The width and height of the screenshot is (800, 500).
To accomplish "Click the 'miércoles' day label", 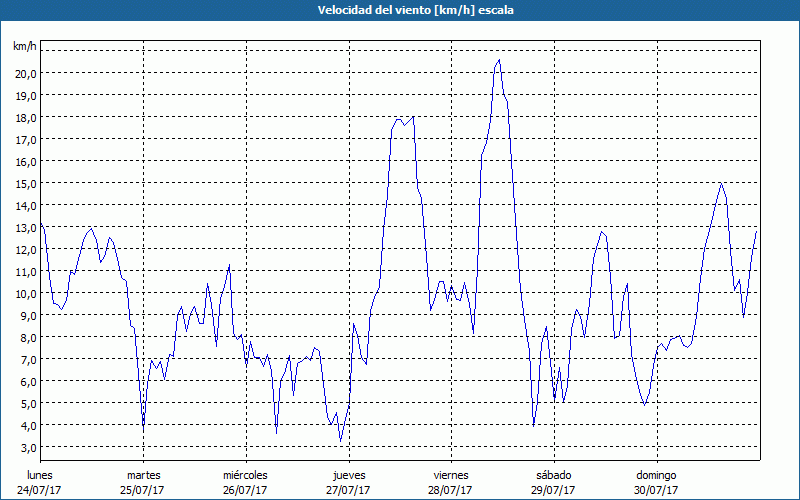I will pyautogui.click(x=245, y=474).
